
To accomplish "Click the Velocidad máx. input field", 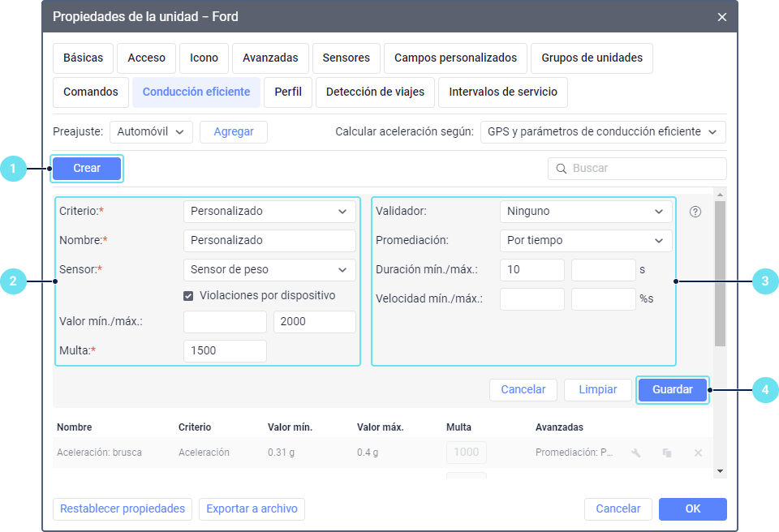I will click(x=604, y=299).
